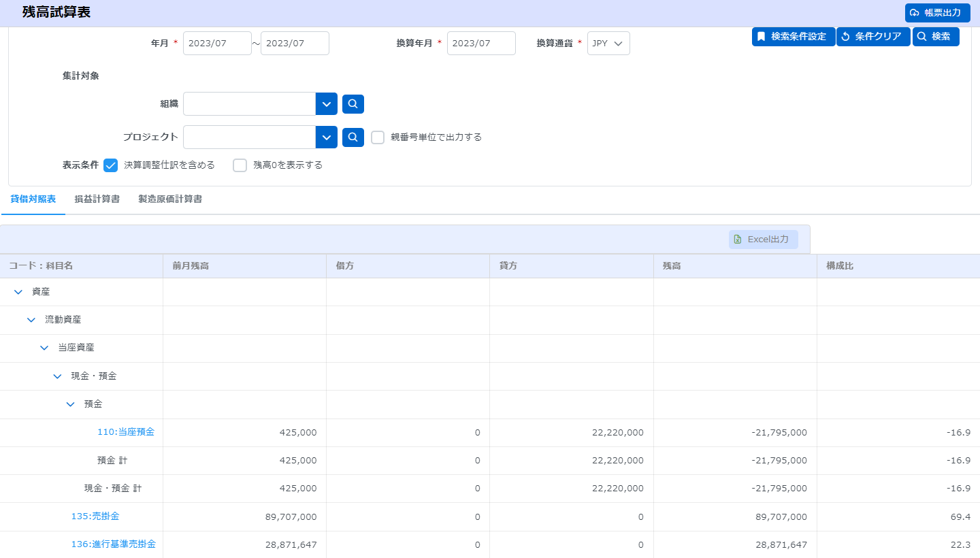Click the 年月 start date field
The width and height of the screenshot is (980, 558).
point(217,44)
